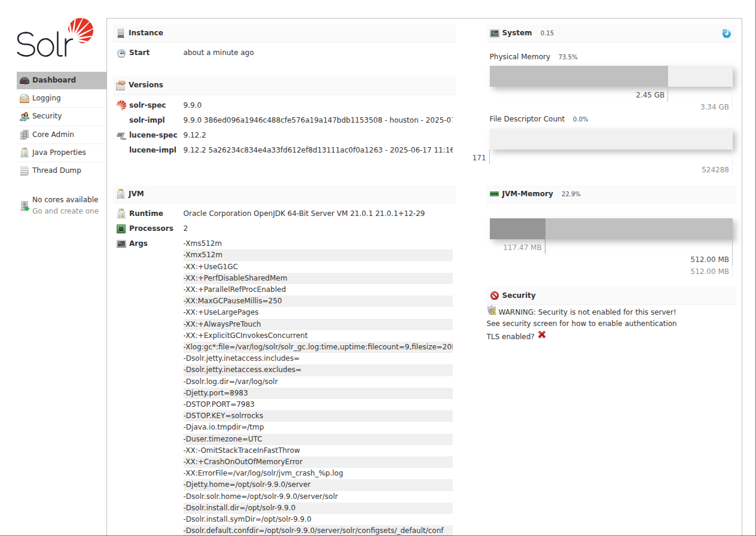The image size is (756, 536).
Task: Click the security not enabled warning text
Action: [587, 312]
